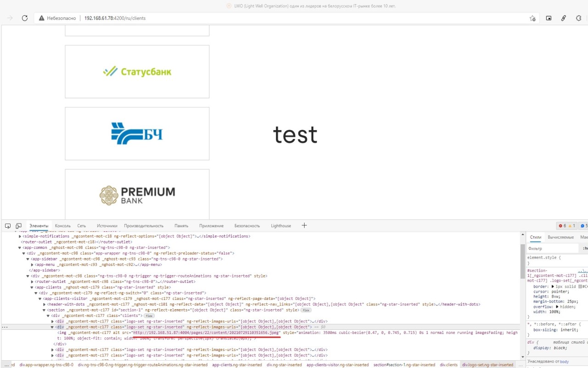Select div.app-wrapper breadcrumb item
The image size is (588, 368).
click(x=46, y=365)
